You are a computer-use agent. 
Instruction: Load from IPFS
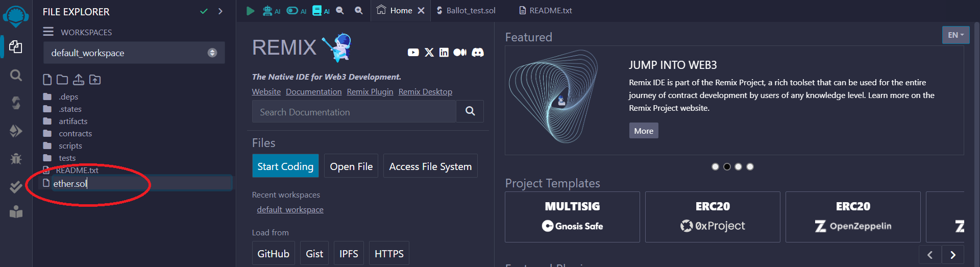pyautogui.click(x=349, y=253)
